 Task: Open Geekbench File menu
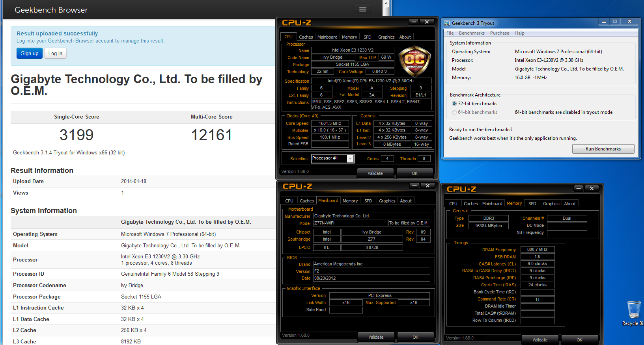coord(450,33)
